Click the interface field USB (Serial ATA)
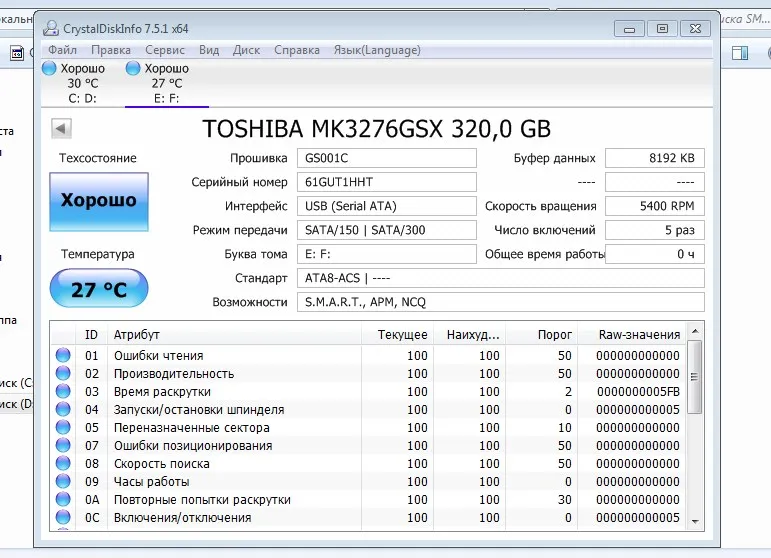The height and width of the screenshot is (558, 771). tap(386, 206)
